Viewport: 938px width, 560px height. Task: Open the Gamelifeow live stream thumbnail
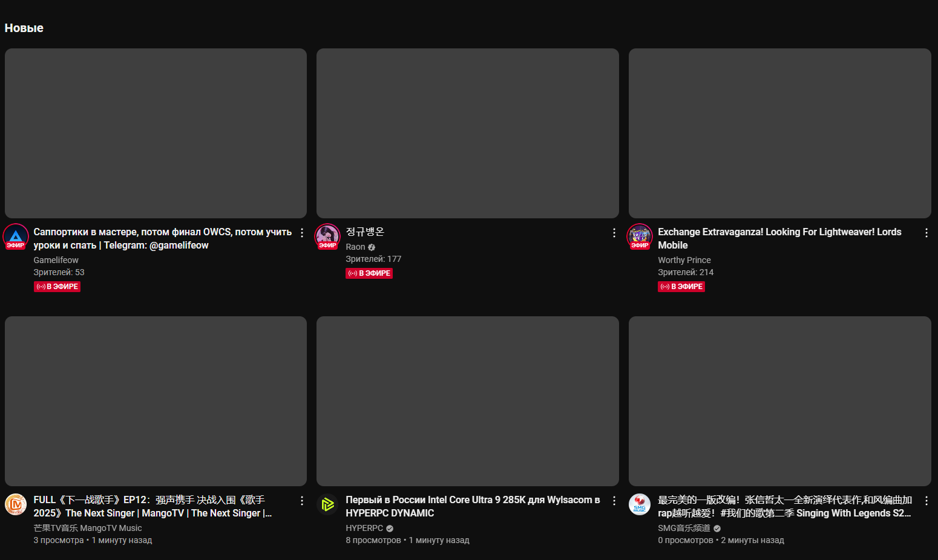pos(156,133)
